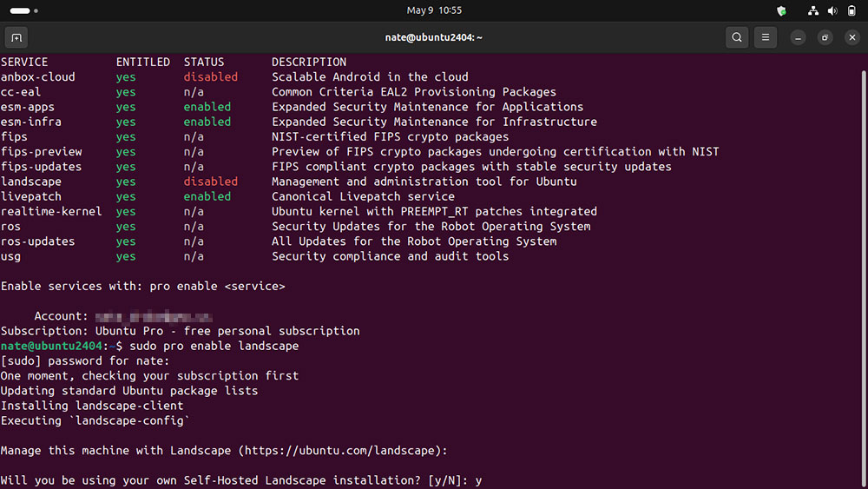This screenshot has height=489, width=868.
Task: Click the enabled status for esm-infra
Action: point(207,122)
